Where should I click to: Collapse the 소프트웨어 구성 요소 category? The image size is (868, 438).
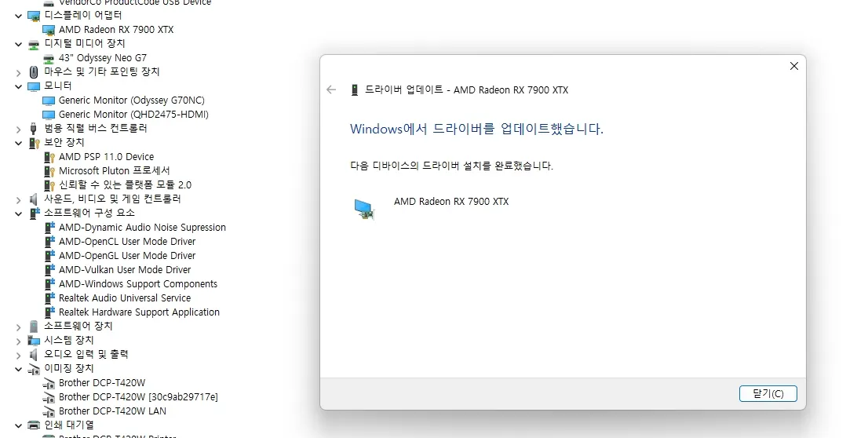(x=18, y=214)
